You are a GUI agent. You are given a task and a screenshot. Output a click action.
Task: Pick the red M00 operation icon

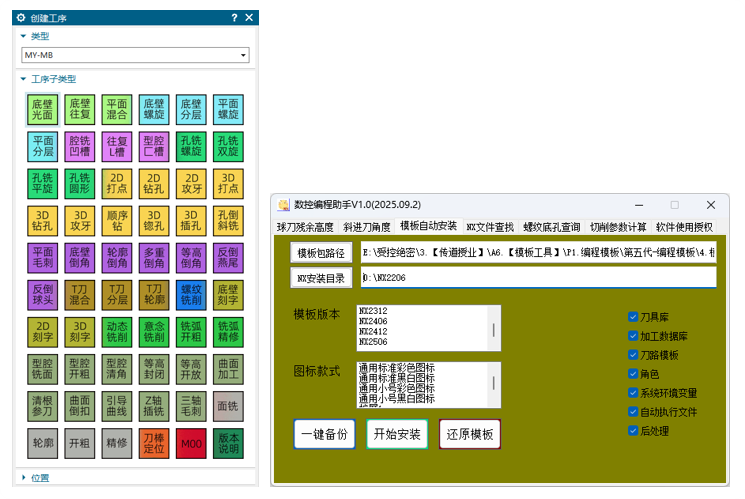pos(190,443)
